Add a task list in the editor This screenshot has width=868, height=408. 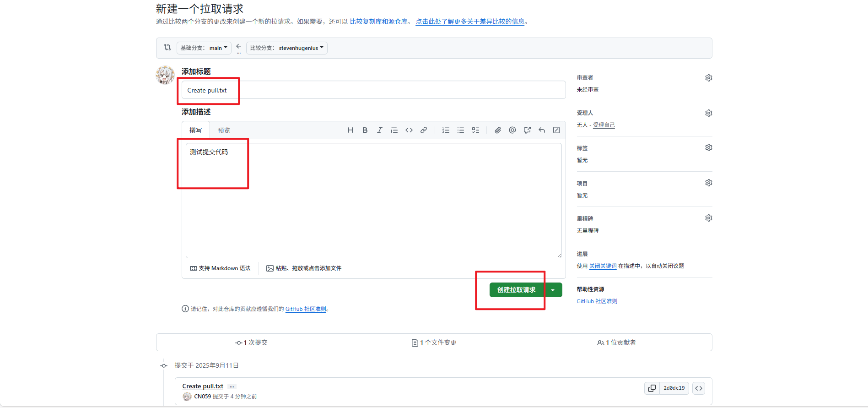click(475, 131)
